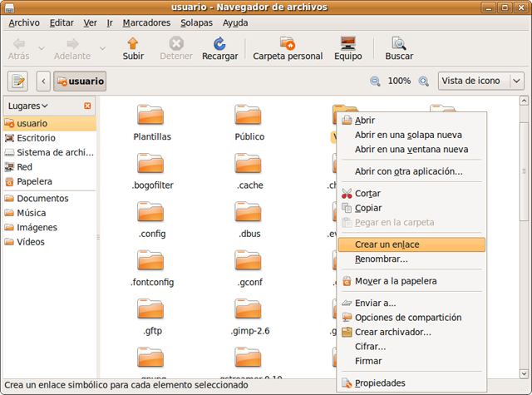Select Propiedades in context menu
The height and width of the screenshot is (395, 532).
[x=380, y=383]
